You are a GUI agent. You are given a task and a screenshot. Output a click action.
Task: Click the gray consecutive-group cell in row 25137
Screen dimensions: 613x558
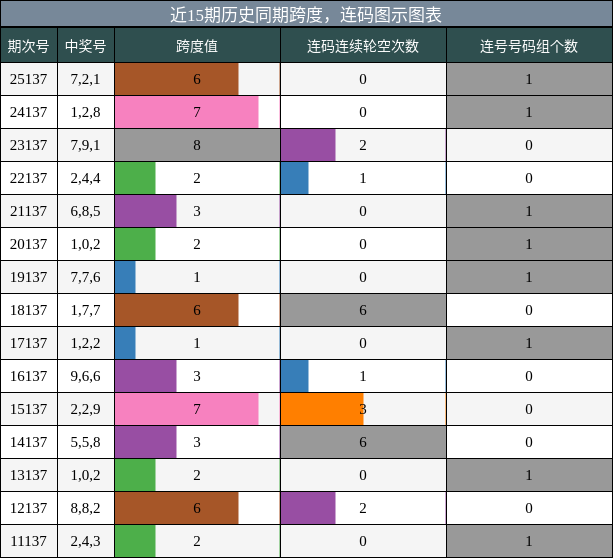pyautogui.click(x=529, y=79)
